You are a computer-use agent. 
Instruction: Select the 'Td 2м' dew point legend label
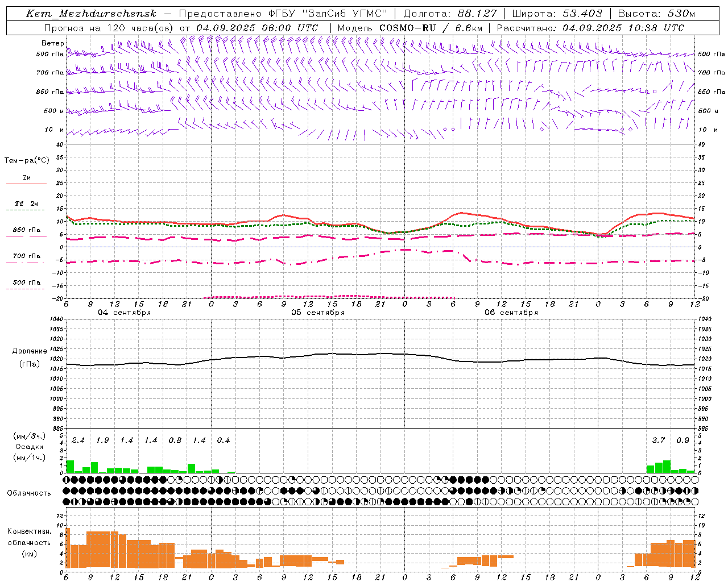[27, 203]
